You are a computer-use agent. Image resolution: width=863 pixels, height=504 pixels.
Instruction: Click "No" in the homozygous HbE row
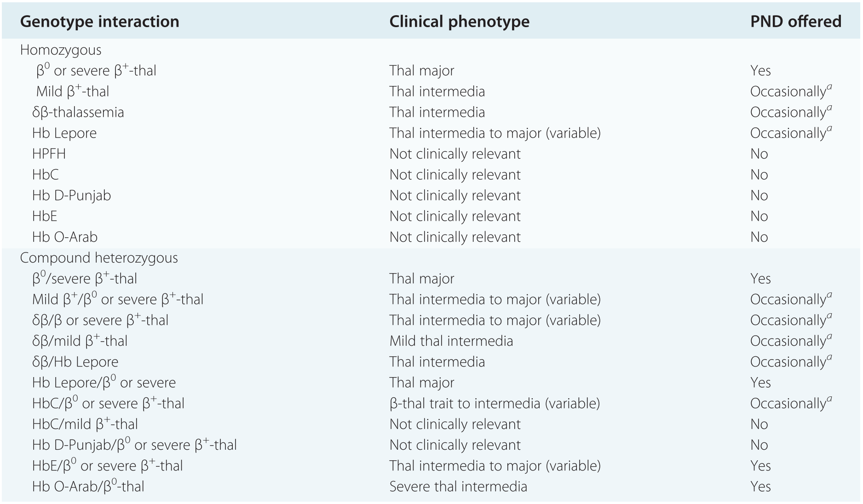759,216
